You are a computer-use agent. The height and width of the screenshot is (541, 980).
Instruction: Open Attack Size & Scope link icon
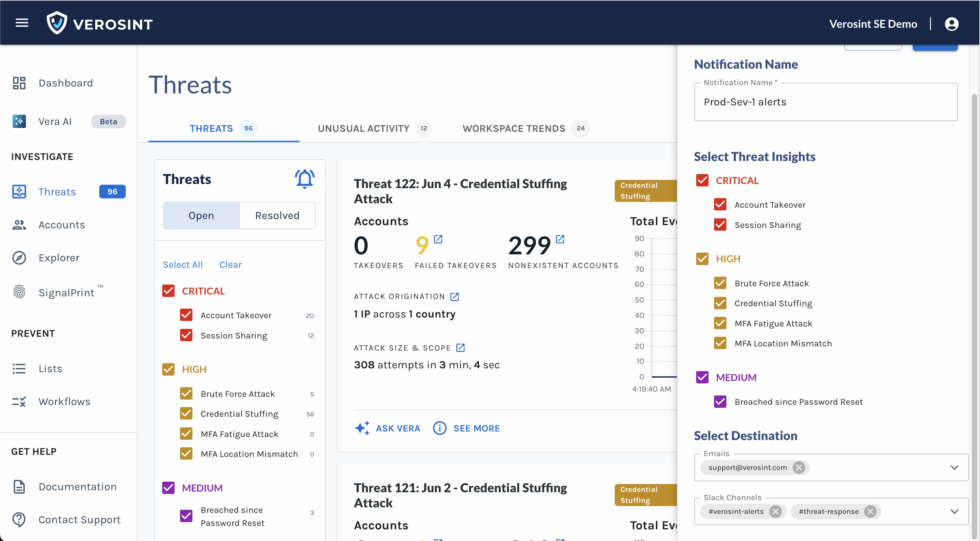[x=460, y=347]
